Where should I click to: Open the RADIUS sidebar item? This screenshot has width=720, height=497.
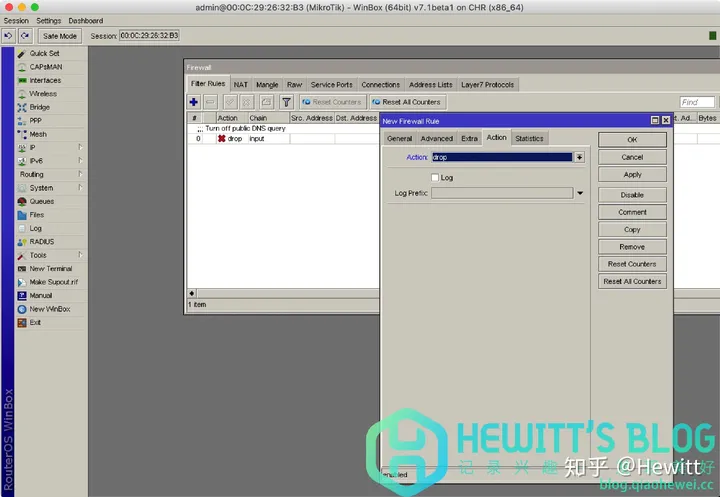pyautogui.click(x=41, y=242)
